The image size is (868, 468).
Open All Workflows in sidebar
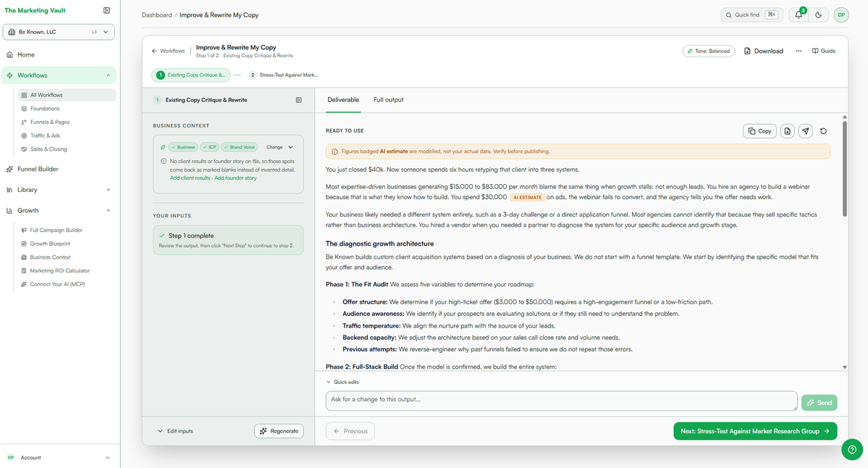tap(67, 95)
